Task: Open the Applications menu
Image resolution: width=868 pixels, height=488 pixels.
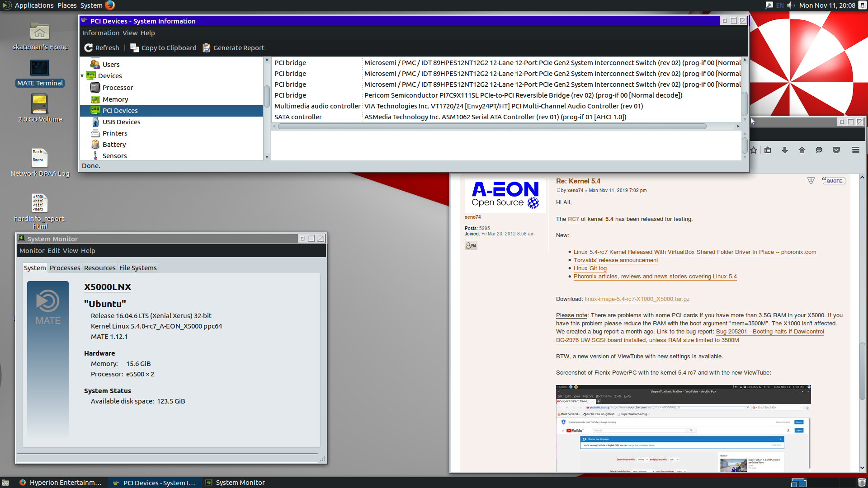Action: 34,5
